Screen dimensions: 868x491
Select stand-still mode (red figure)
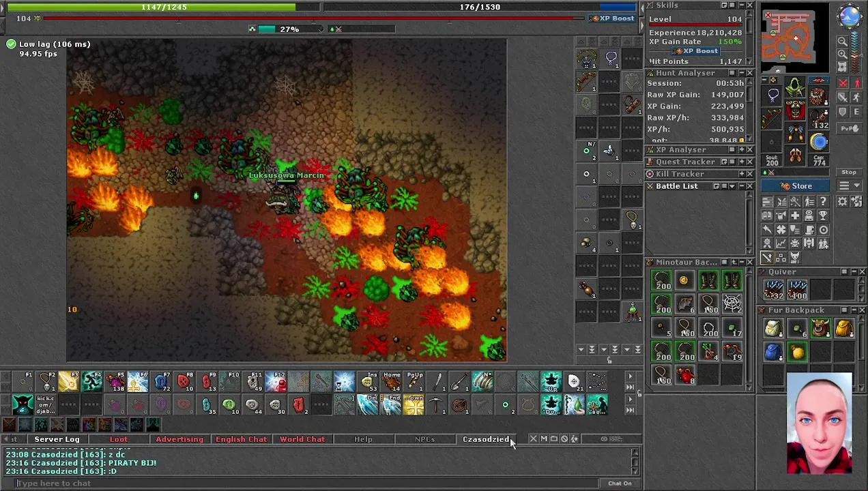[857, 84]
